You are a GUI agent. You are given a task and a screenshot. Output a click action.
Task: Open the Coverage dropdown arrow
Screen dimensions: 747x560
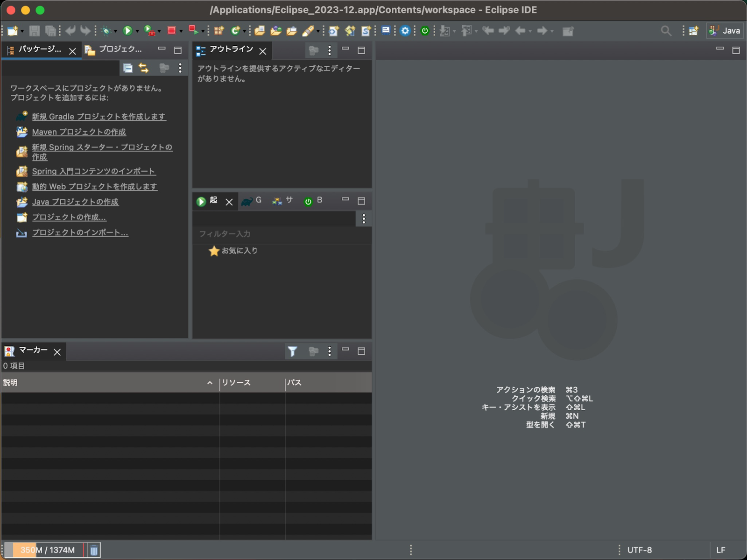(159, 31)
